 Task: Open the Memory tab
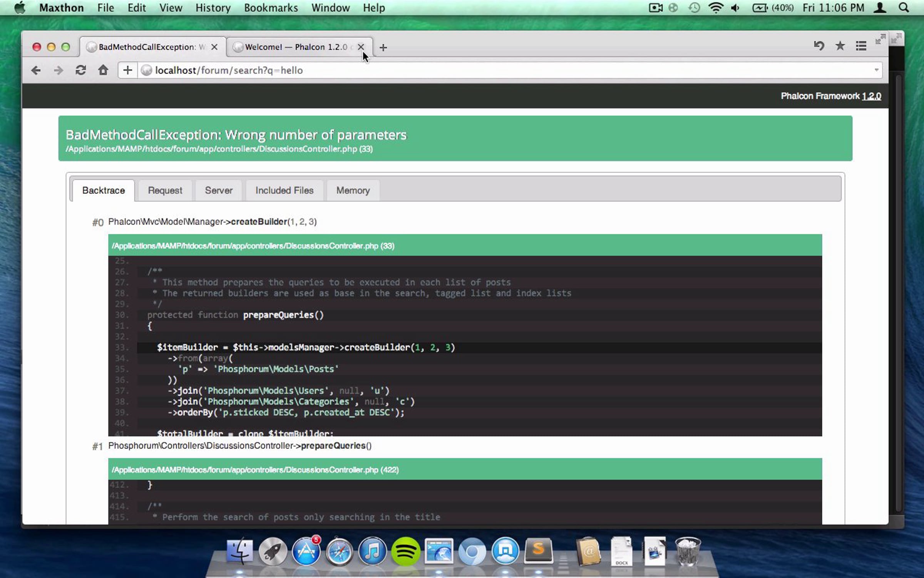[353, 190]
